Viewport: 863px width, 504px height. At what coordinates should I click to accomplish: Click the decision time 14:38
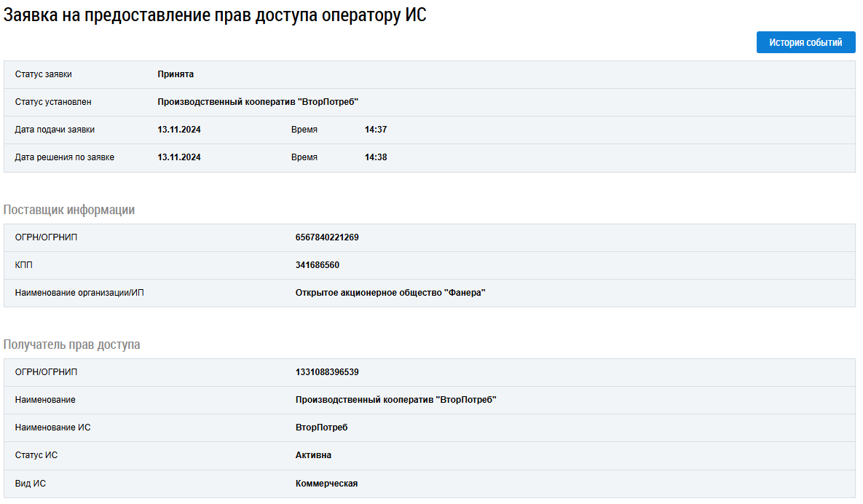coord(376,157)
